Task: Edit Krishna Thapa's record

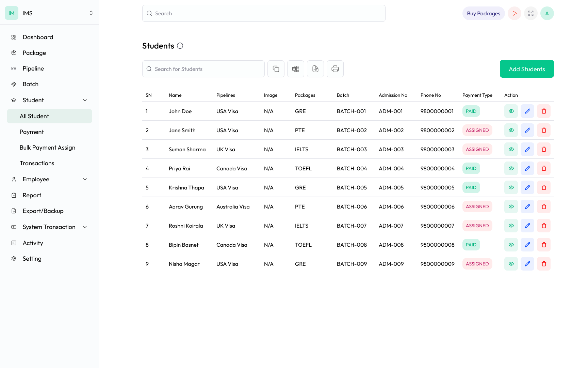Action: tap(527, 187)
